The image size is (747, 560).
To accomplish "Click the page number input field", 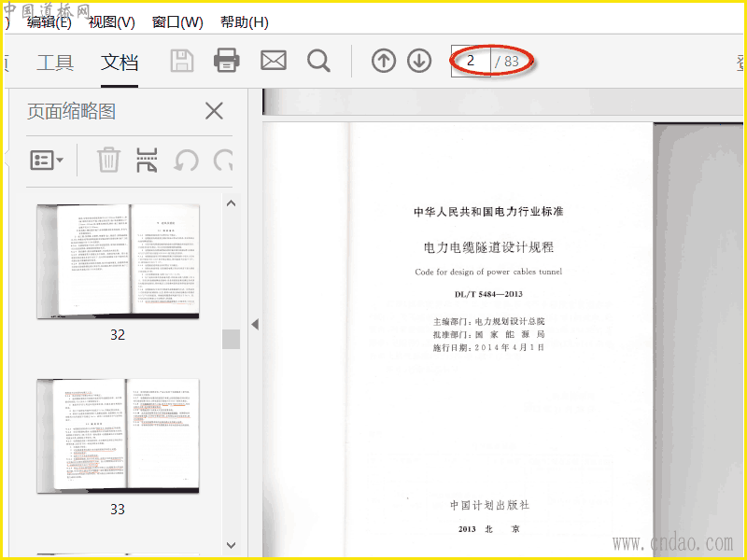I will click(x=471, y=61).
